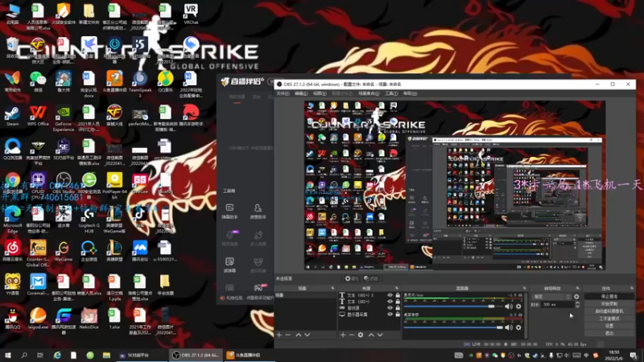Open 麦克风/Aux audio settings gear
The width and height of the screenshot is (644, 362).
pos(518,306)
